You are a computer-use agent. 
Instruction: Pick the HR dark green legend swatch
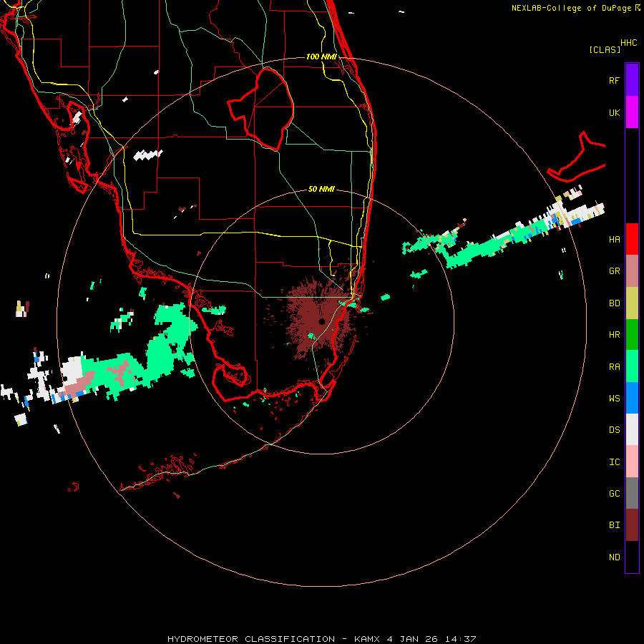point(632,335)
